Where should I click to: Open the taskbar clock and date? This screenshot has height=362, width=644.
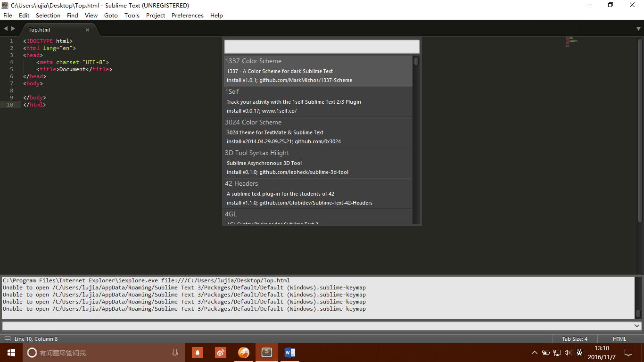[602, 353]
